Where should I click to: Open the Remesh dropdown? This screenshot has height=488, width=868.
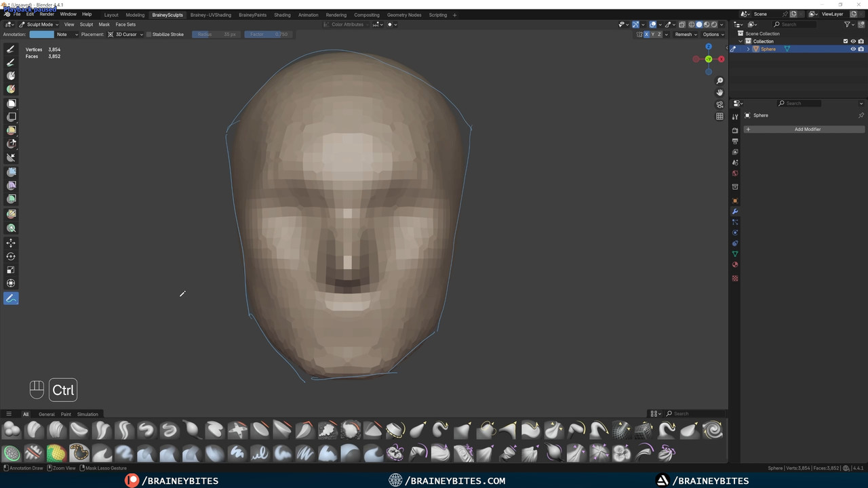coord(685,35)
